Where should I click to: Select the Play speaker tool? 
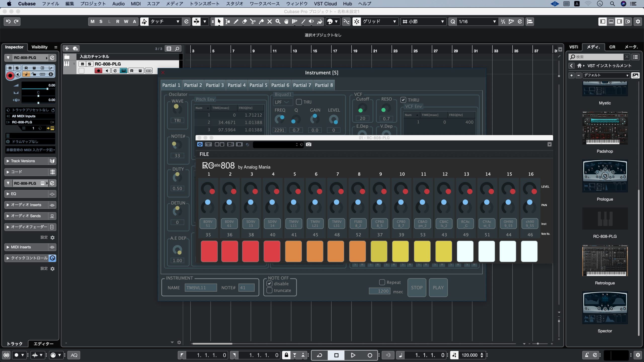[x=311, y=22]
